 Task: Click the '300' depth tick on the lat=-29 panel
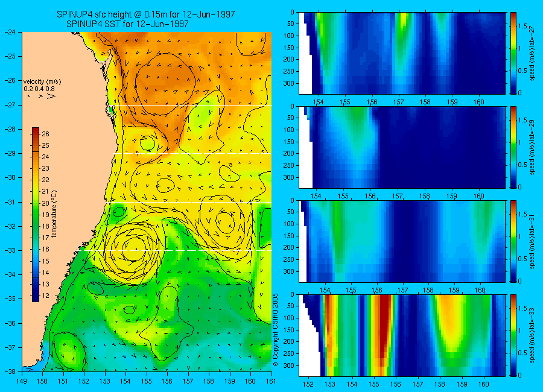[289, 177]
